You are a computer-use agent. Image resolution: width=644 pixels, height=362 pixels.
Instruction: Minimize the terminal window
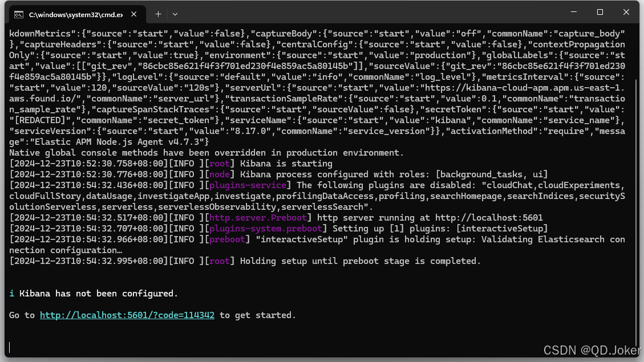click(x=574, y=12)
